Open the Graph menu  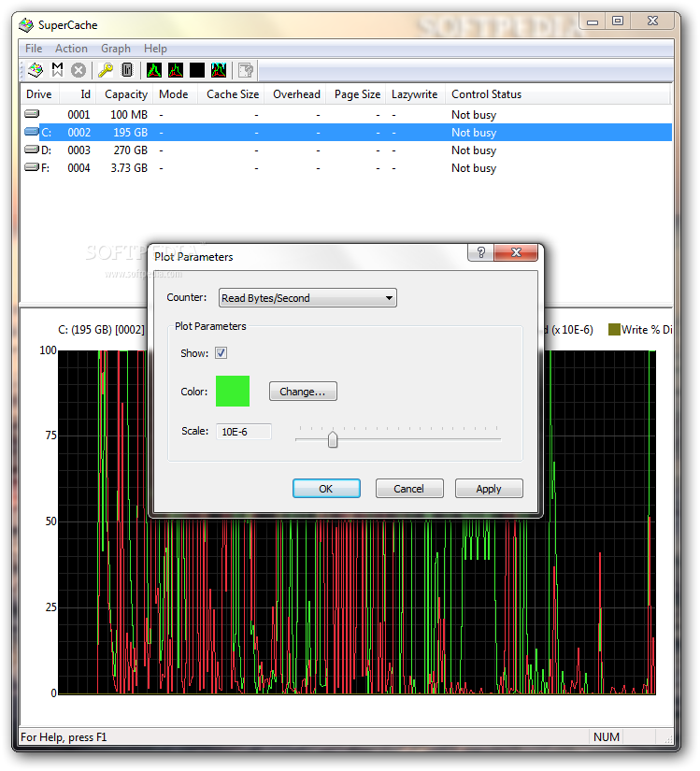pyautogui.click(x=116, y=49)
